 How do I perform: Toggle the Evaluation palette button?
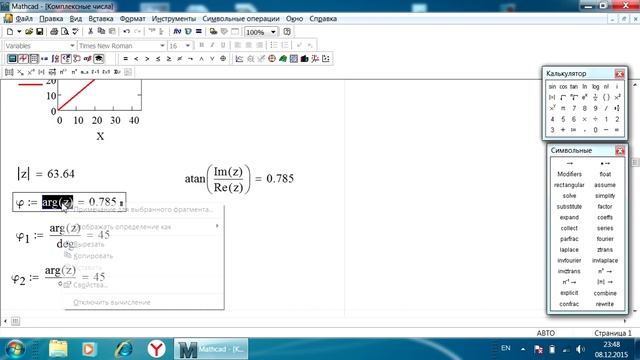(44, 59)
